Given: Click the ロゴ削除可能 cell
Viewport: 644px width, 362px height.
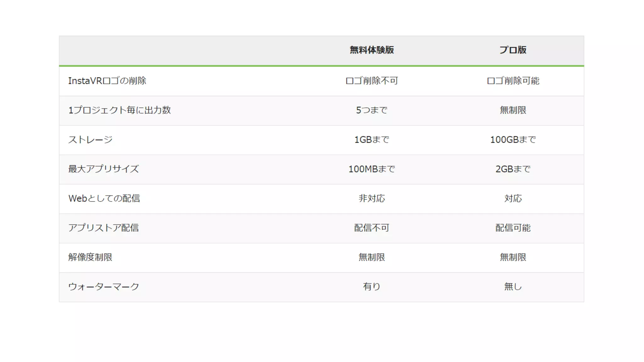Looking at the screenshot, I should (x=513, y=81).
